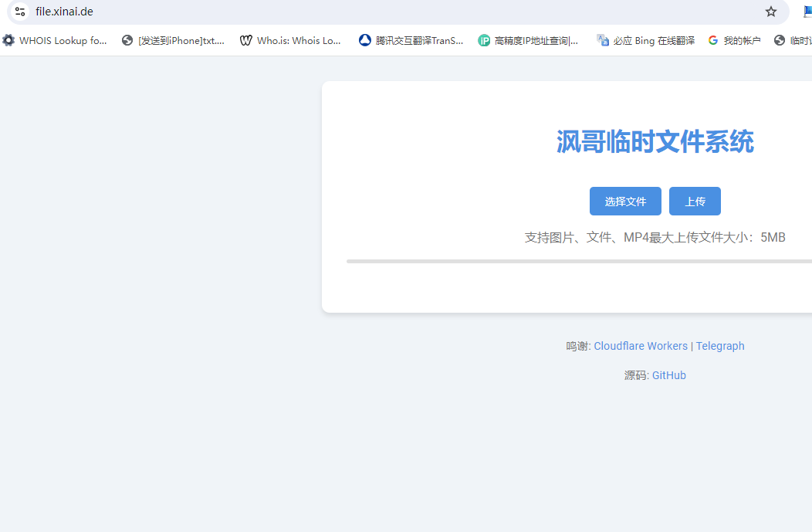This screenshot has width=812, height=532.
Task: Bookmark this page with the star icon
Action: click(770, 12)
